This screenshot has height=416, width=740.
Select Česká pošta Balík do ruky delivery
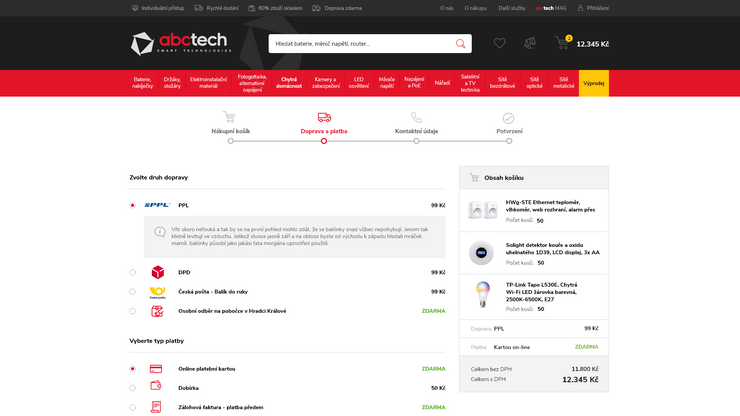(132, 292)
